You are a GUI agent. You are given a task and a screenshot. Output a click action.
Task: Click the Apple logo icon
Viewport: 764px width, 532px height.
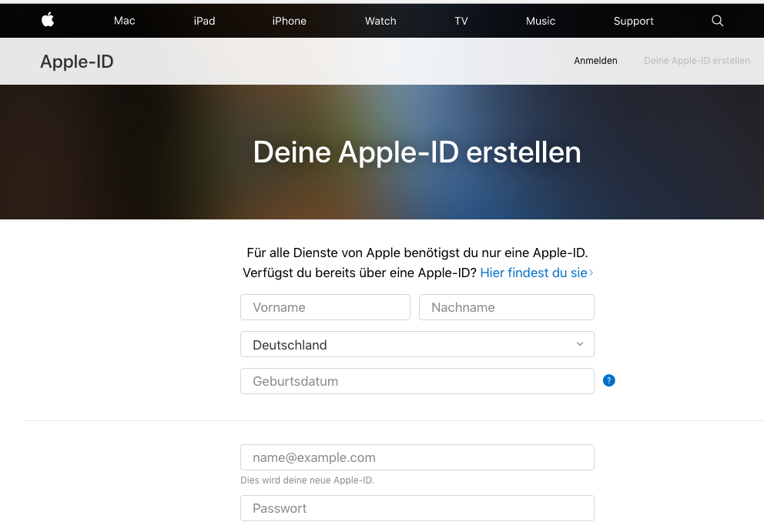click(48, 20)
